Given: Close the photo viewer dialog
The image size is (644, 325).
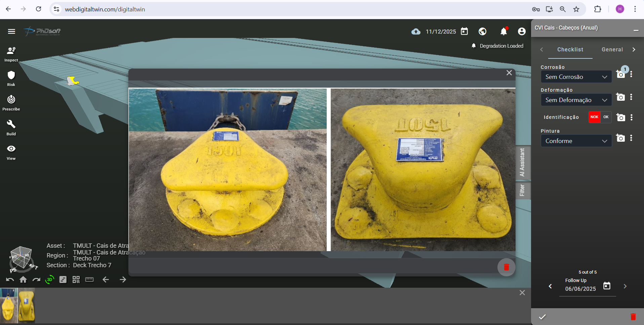Looking at the screenshot, I should tap(509, 73).
